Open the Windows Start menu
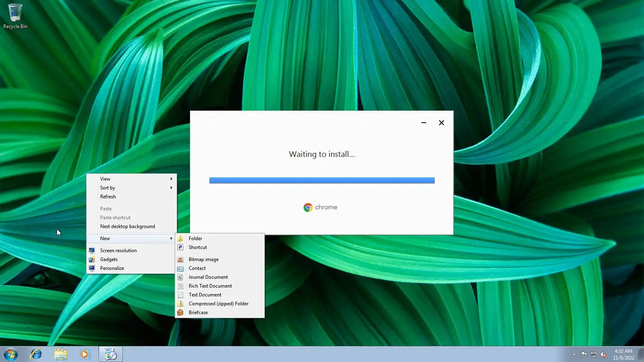Screen dimensions: 644x362 [11, 354]
